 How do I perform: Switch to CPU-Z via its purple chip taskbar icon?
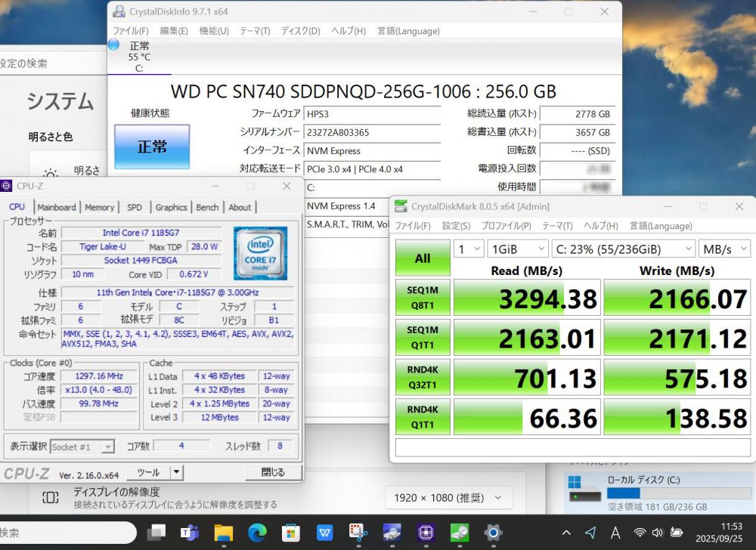[426, 532]
